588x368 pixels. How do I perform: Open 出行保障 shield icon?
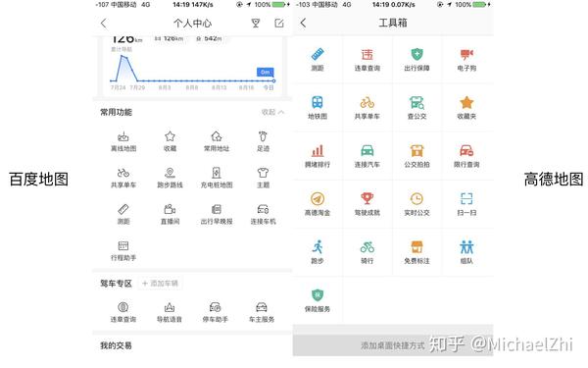coord(417,60)
